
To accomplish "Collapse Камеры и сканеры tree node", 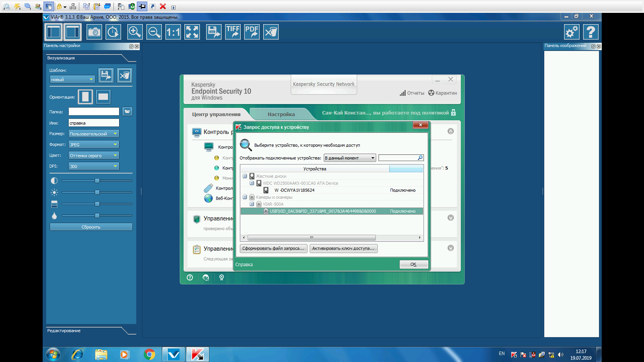I will 245,197.
